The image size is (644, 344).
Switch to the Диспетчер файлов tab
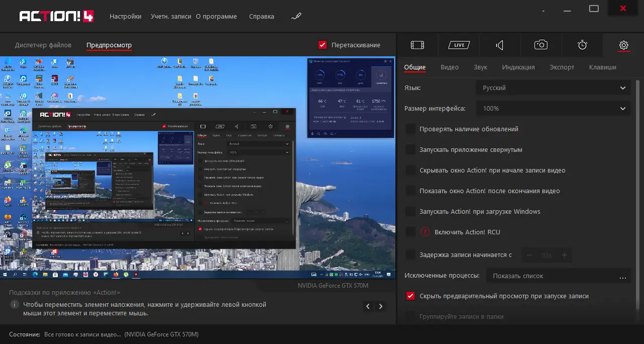pyautogui.click(x=43, y=45)
